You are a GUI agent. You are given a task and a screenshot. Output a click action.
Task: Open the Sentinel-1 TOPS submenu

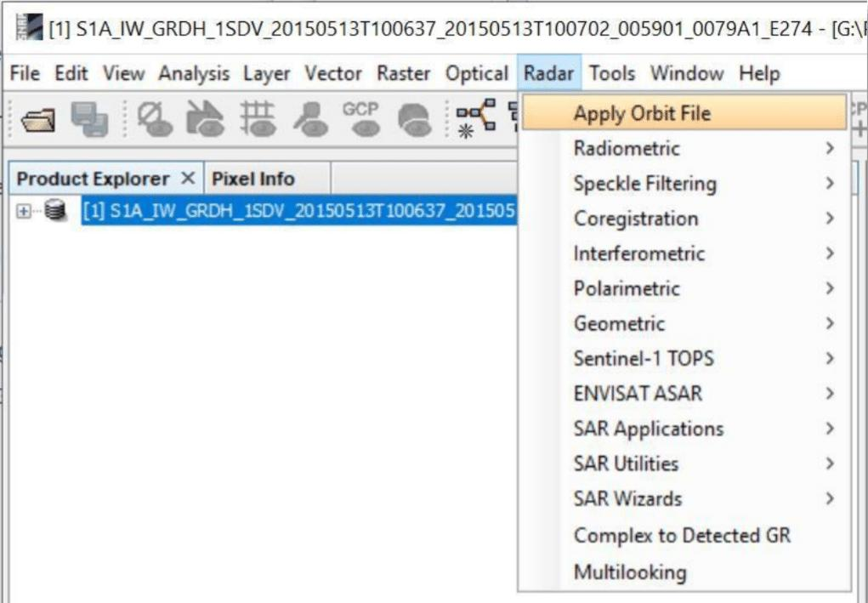click(x=684, y=358)
